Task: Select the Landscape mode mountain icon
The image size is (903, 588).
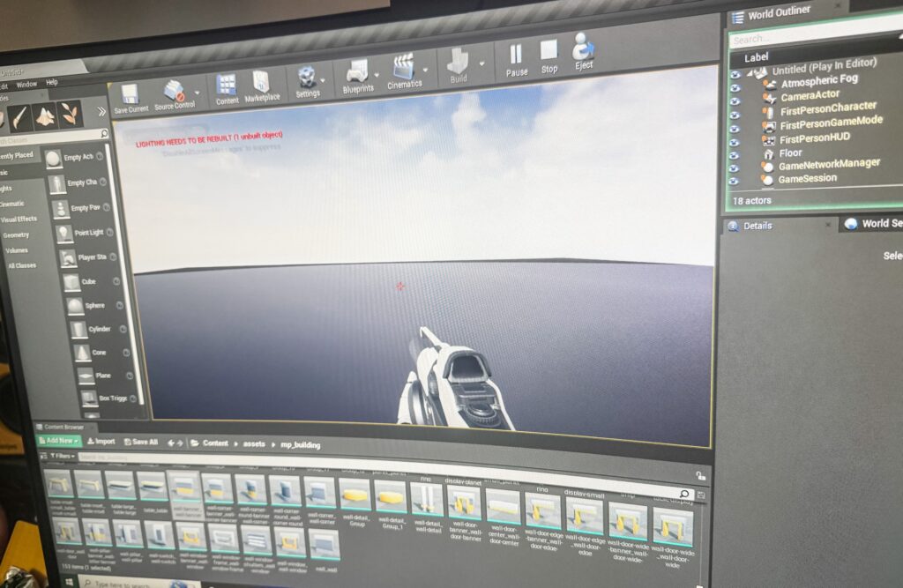Action: point(46,115)
